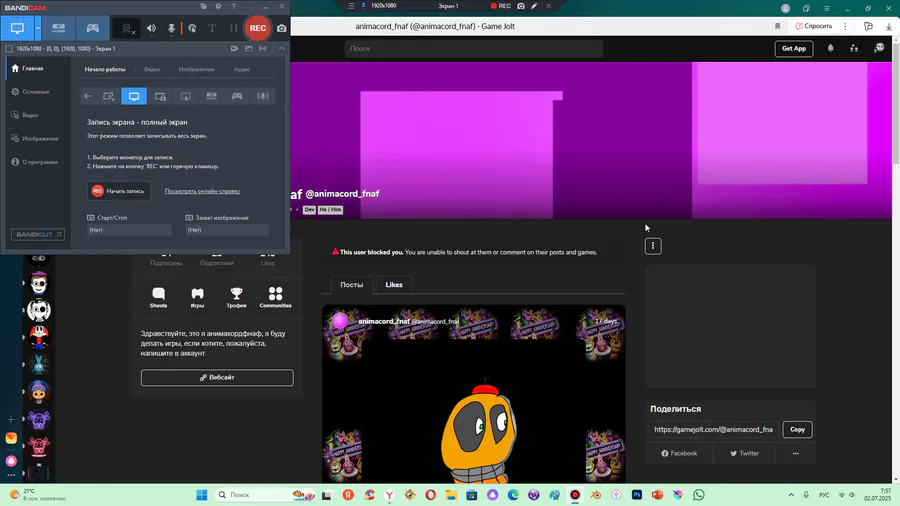Toggle the speaker sound icon in Bandicam
The height and width of the screenshot is (506, 900).
click(x=152, y=29)
